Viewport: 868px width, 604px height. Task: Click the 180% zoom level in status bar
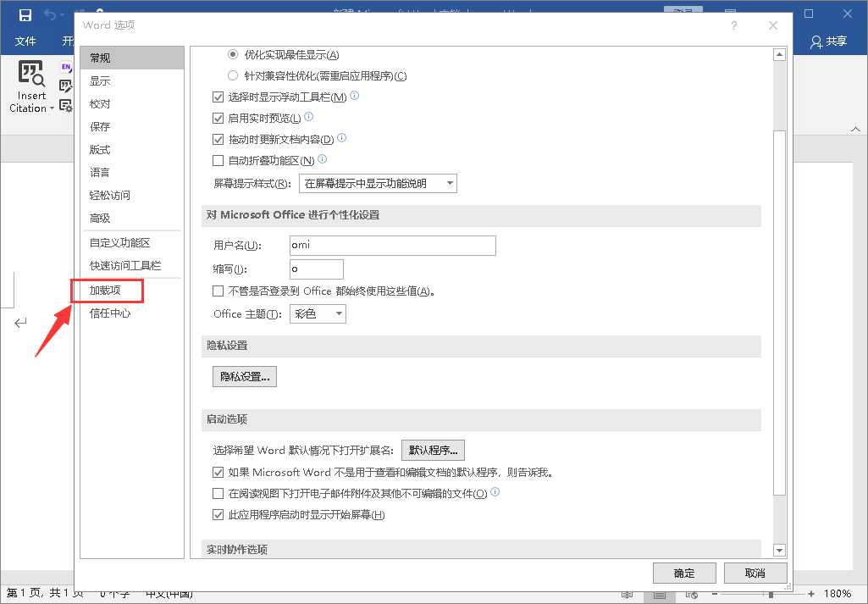click(838, 594)
